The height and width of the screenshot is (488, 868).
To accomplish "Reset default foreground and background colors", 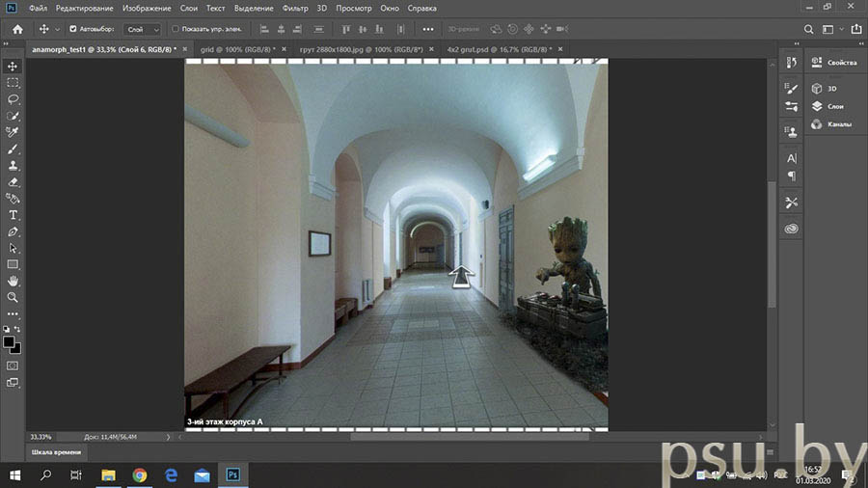I will (x=6, y=329).
